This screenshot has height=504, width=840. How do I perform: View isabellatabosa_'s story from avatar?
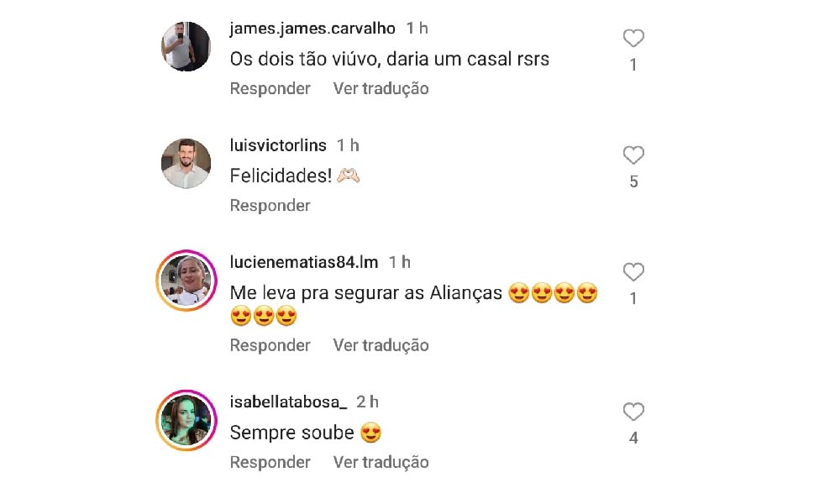(186, 420)
